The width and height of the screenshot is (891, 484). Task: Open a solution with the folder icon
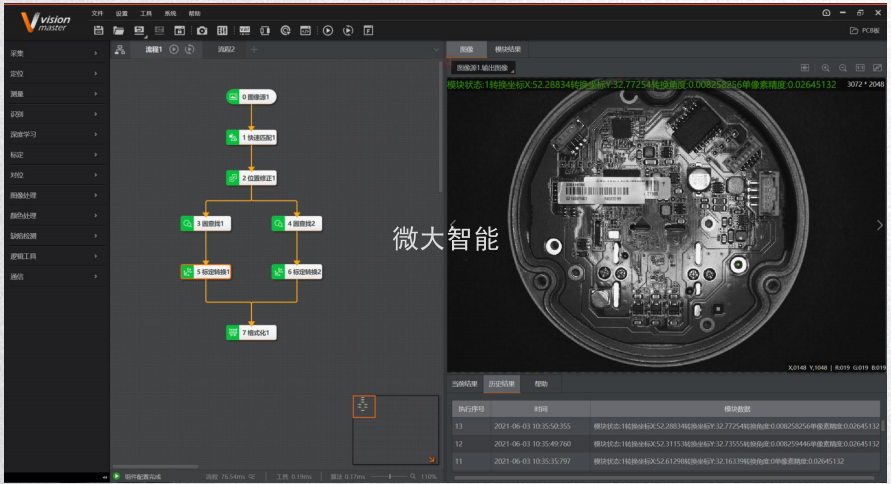pos(118,31)
